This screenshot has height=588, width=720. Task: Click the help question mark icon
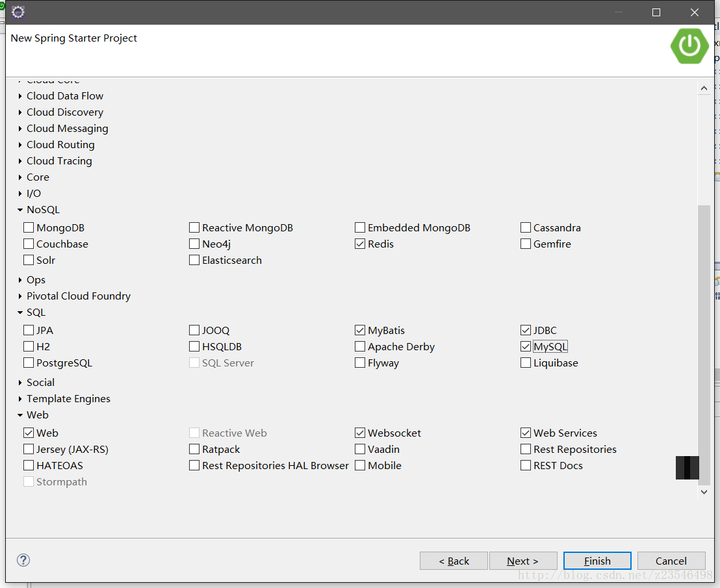click(x=23, y=560)
